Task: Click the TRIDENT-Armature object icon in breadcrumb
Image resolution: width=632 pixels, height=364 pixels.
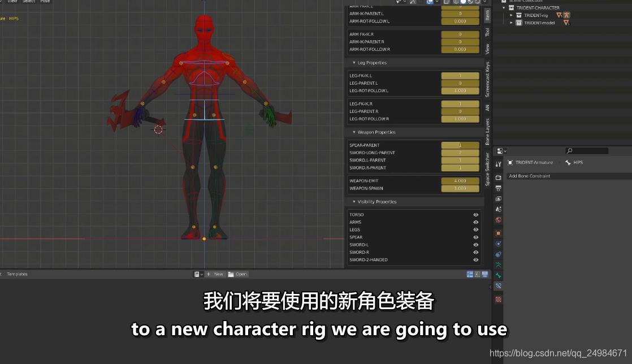Action: click(510, 162)
